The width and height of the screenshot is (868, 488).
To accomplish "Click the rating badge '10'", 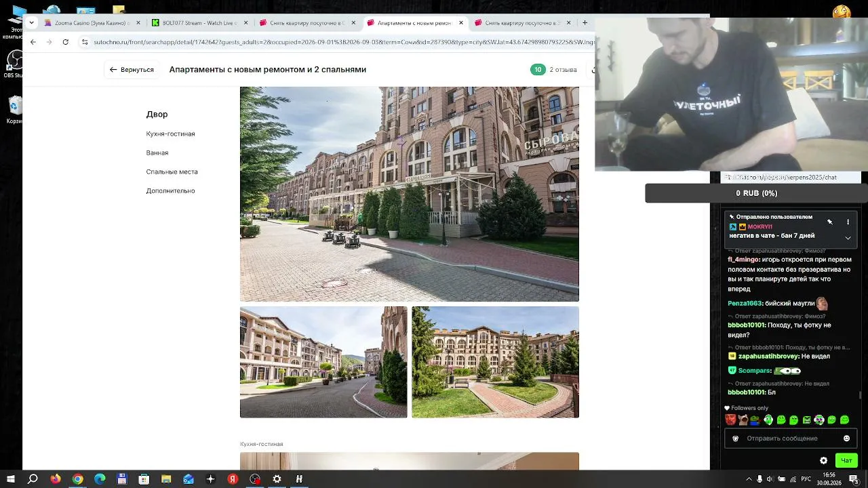I will pos(538,70).
